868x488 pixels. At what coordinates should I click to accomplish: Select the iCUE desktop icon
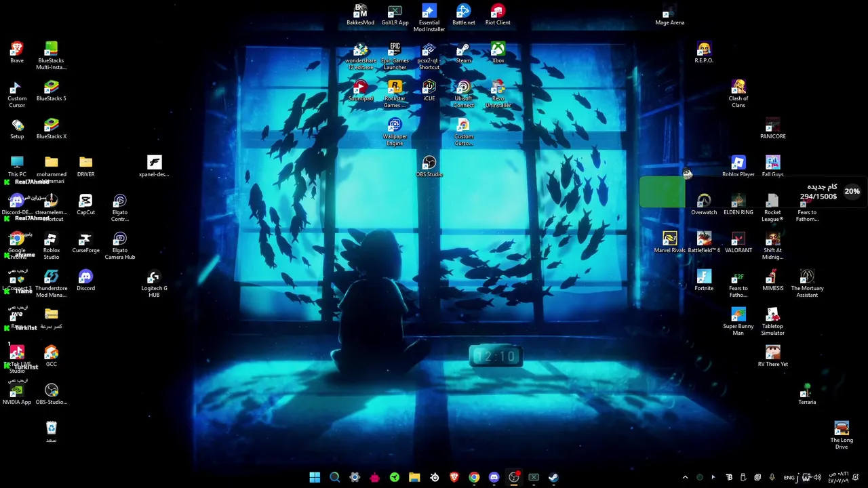[x=429, y=91]
